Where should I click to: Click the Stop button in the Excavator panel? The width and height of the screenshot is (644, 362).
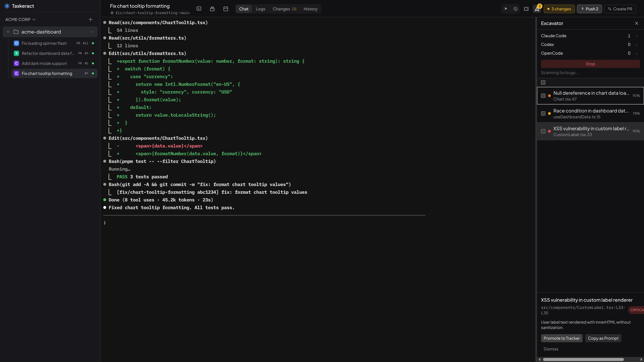590,64
